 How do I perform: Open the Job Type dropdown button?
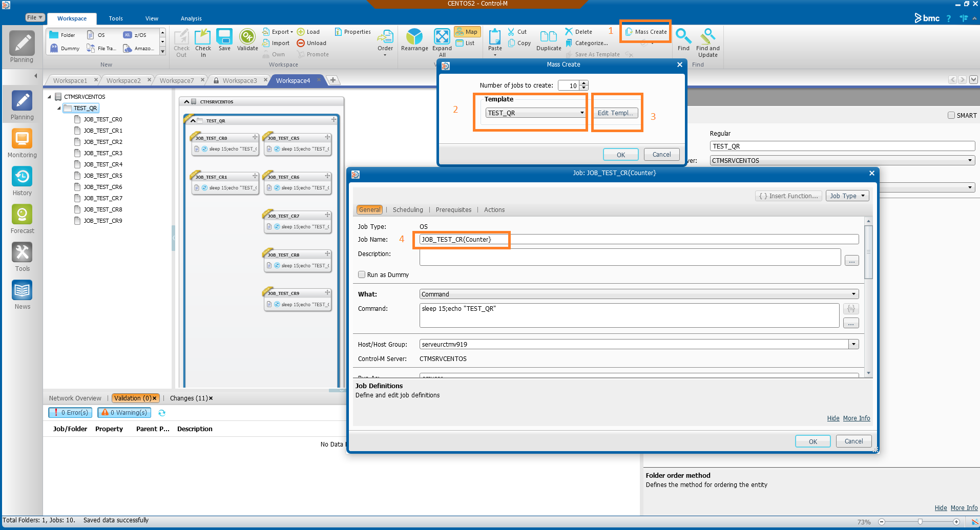pyautogui.click(x=847, y=196)
